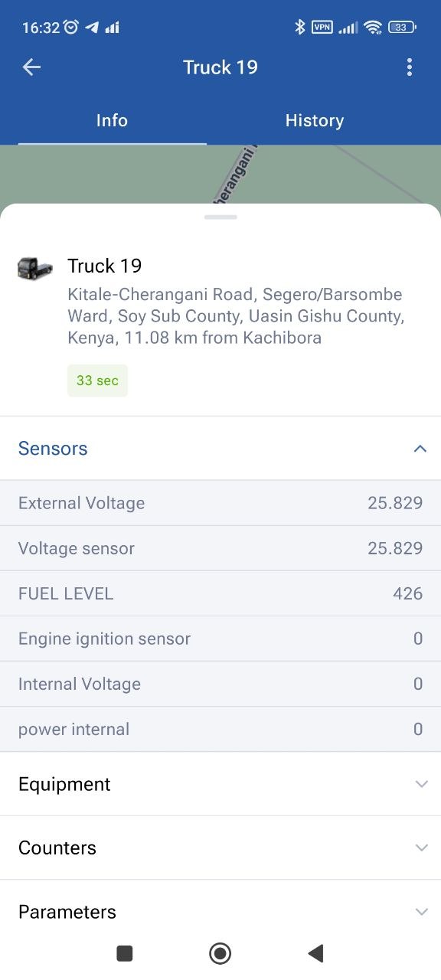
Task: Select the Engine ignition sensor row
Action: 220,639
